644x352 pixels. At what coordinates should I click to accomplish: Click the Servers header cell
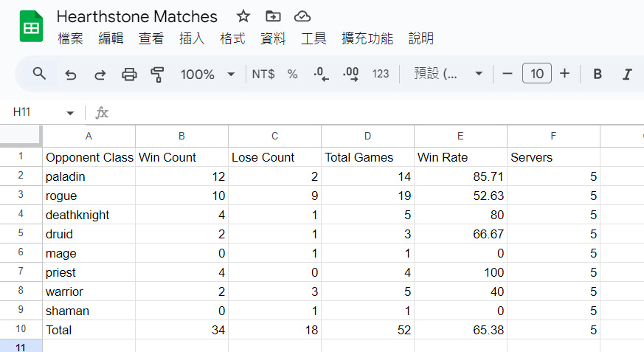tap(554, 157)
